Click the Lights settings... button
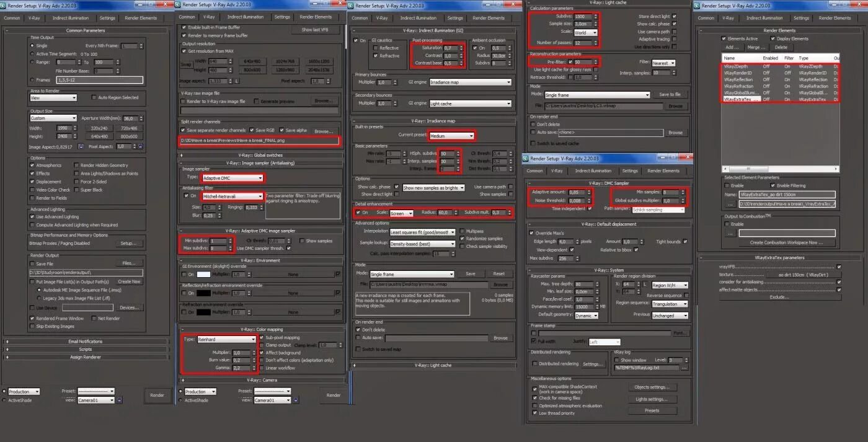 652,399
